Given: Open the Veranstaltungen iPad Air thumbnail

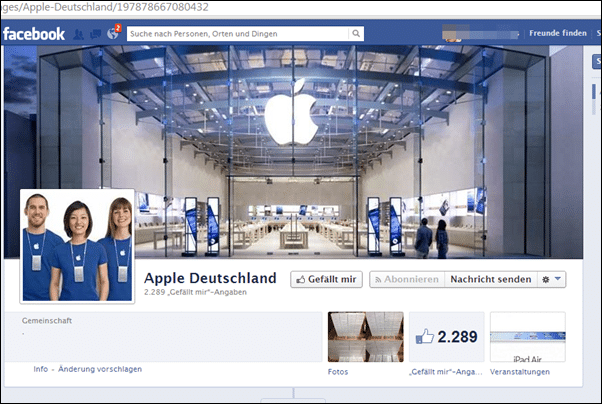Looking at the screenshot, I should tap(528, 337).
